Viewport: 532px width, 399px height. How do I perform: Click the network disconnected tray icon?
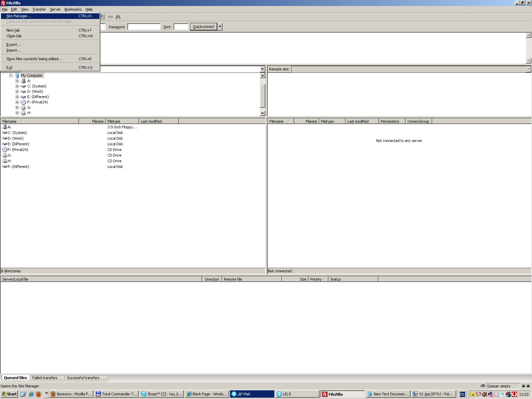click(x=490, y=394)
